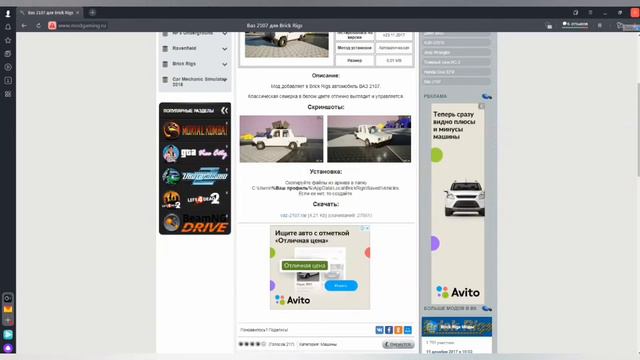Close the 'Ваз 2107 для Brick Rigs' tab
This screenshot has height=360, width=640.
(78, 13)
